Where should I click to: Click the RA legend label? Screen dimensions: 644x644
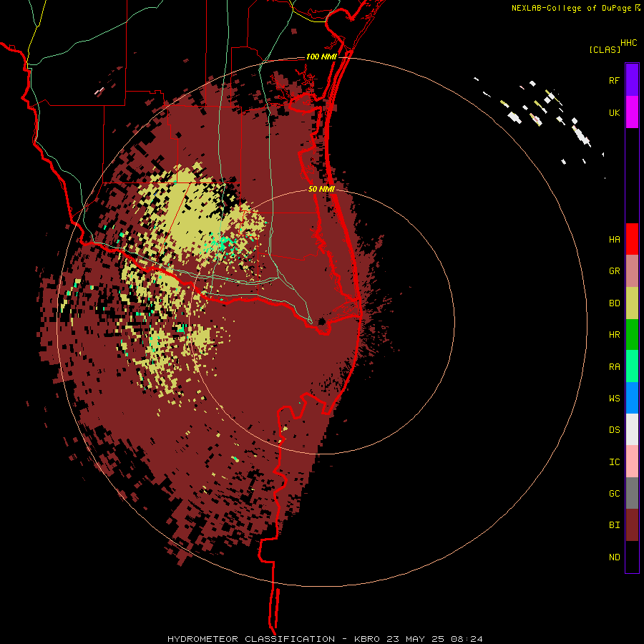coord(614,367)
